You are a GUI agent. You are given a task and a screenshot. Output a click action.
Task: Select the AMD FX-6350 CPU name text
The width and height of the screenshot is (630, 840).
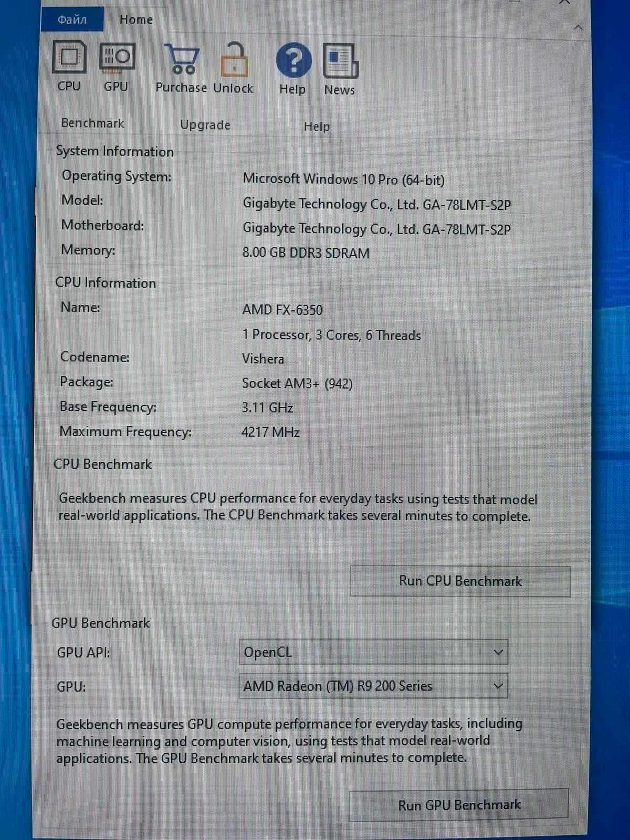[282, 310]
